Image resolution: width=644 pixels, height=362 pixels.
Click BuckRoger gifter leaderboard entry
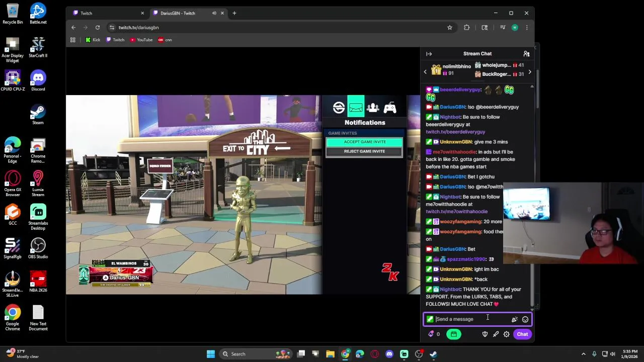(x=500, y=74)
